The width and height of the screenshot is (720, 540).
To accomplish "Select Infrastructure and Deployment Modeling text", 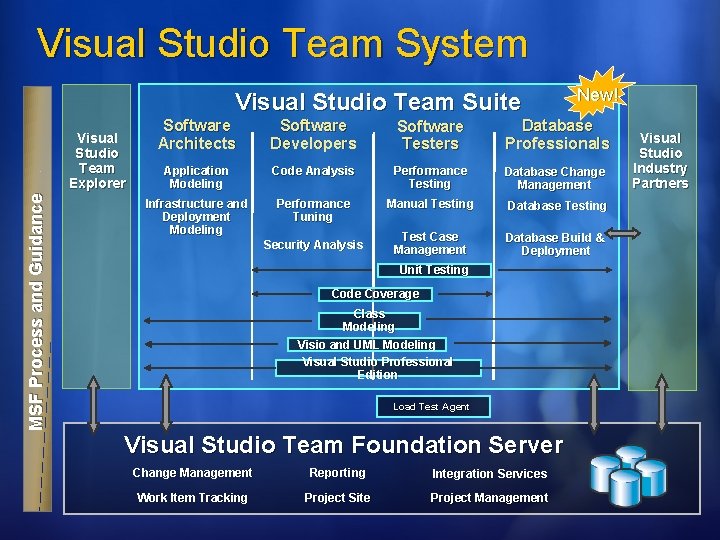I will pos(196,216).
